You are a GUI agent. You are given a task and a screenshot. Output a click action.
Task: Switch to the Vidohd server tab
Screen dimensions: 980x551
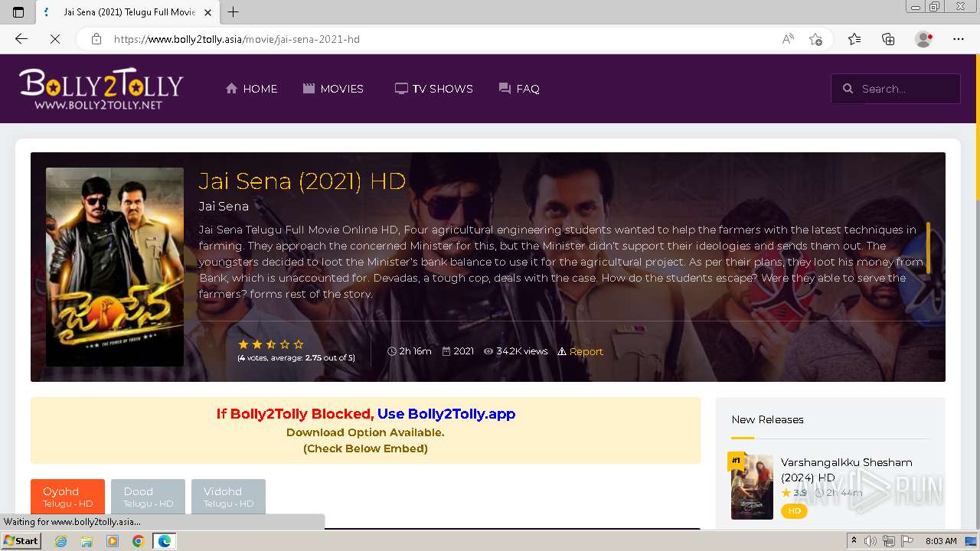tap(228, 497)
